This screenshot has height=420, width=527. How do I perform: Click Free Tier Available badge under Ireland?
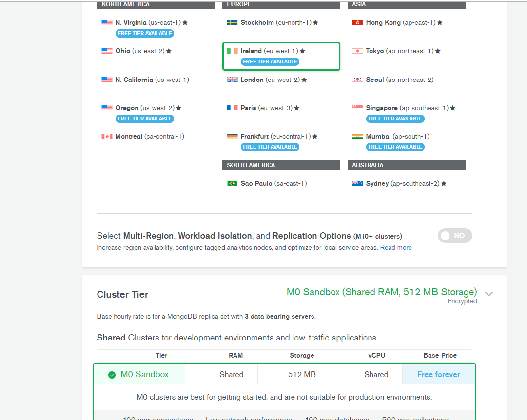tap(270, 61)
